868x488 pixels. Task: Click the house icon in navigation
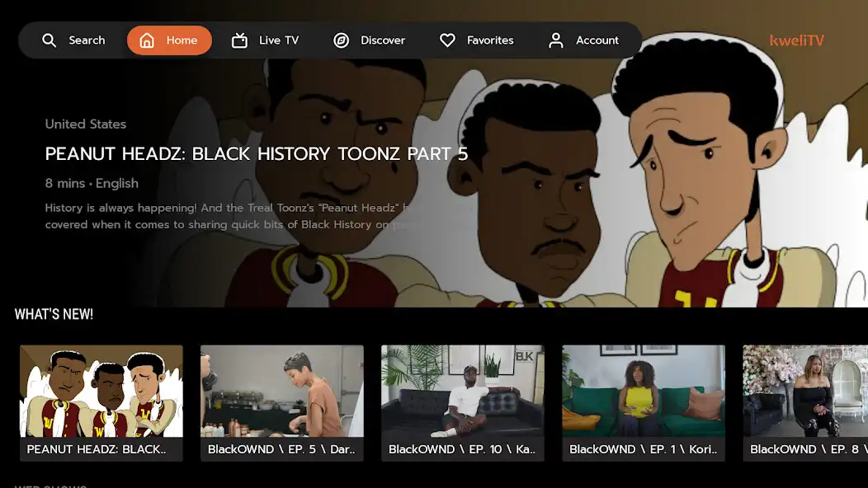[147, 40]
